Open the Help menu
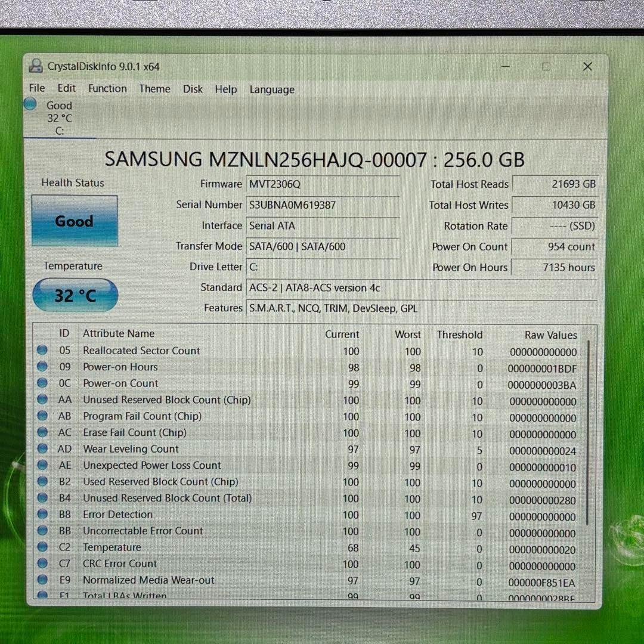644x644 pixels. click(x=225, y=89)
